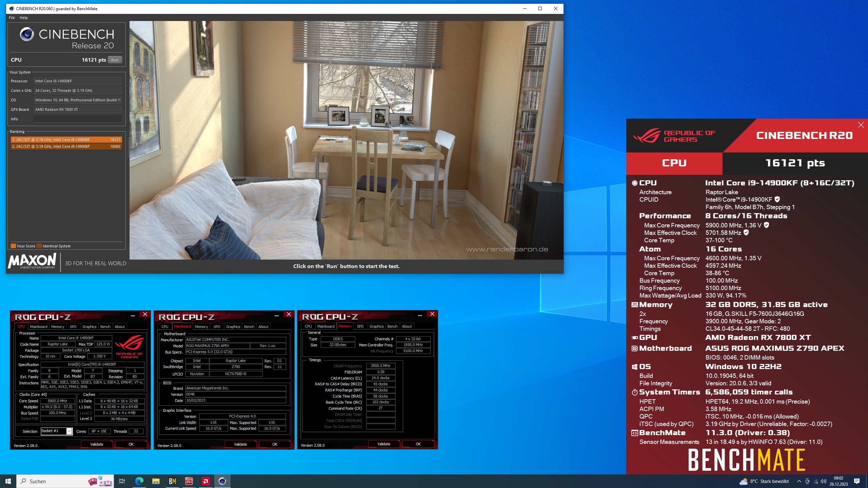Launch Microsoft Edge from the taskbar
Image resolution: width=868 pixels, height=488 pixels.
tap(139, 481)
